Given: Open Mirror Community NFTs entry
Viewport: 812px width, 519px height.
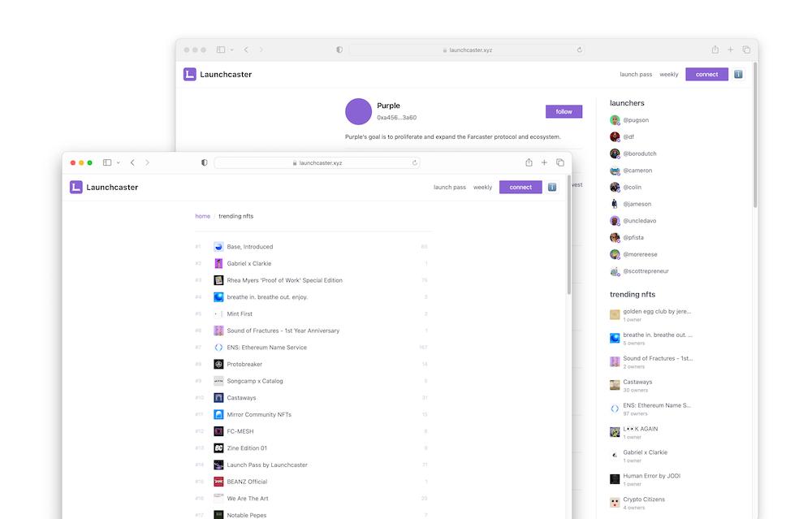Looking at the screenshot, I should [313, 414].
